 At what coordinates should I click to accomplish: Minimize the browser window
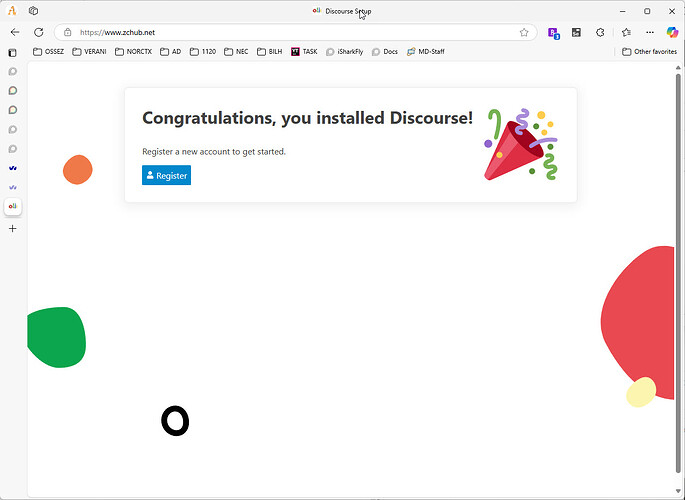(623, 11)
